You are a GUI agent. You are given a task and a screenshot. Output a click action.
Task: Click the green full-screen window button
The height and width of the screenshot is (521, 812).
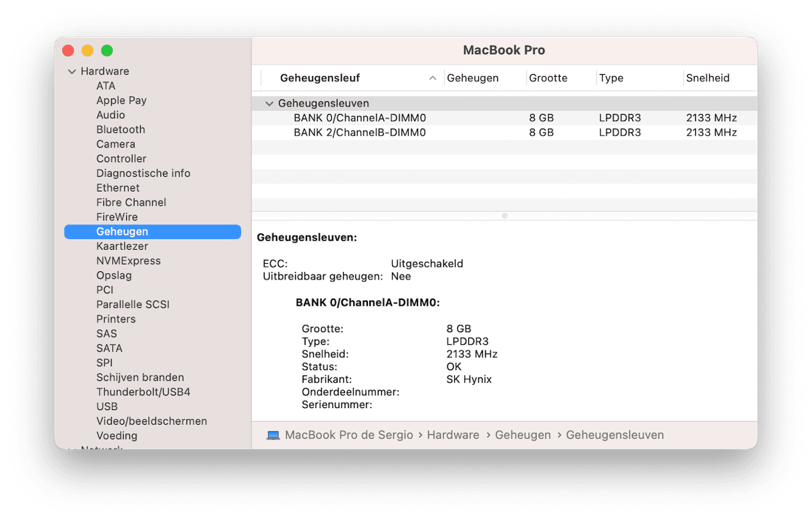click(107, 51)
